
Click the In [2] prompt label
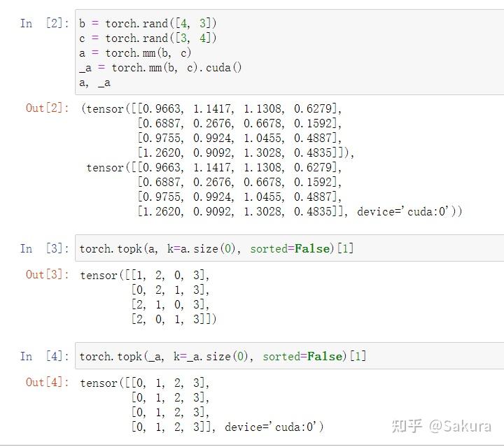click(42, 23)
